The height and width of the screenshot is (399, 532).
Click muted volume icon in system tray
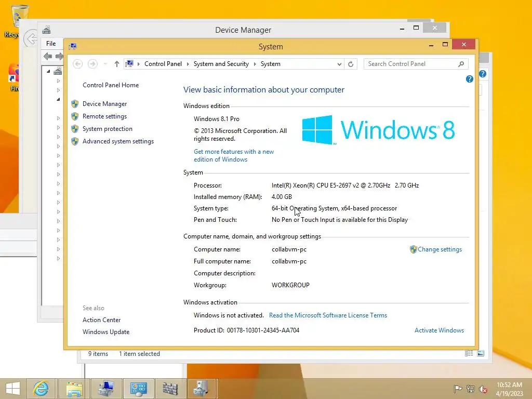tap(483, 389)
